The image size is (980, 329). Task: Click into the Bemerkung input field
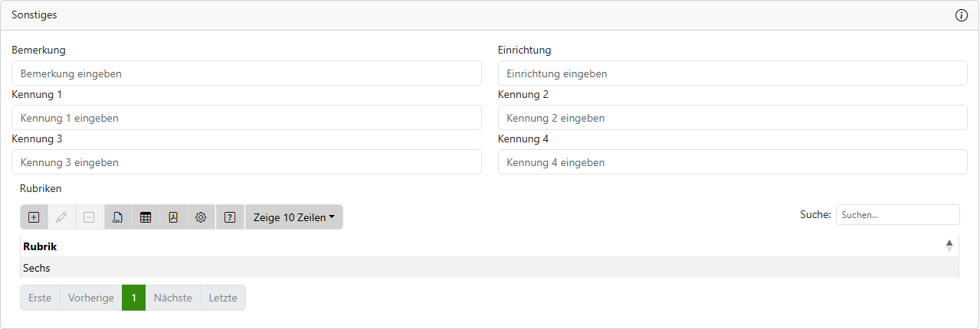pyautogui.click(x=246, y=73)
